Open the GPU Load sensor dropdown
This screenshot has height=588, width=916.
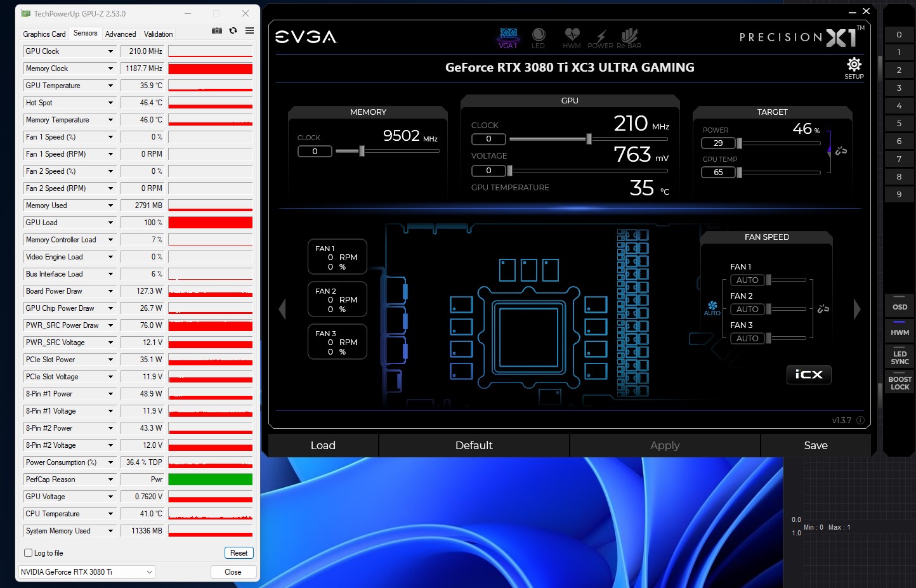click(x=110, y=223)
